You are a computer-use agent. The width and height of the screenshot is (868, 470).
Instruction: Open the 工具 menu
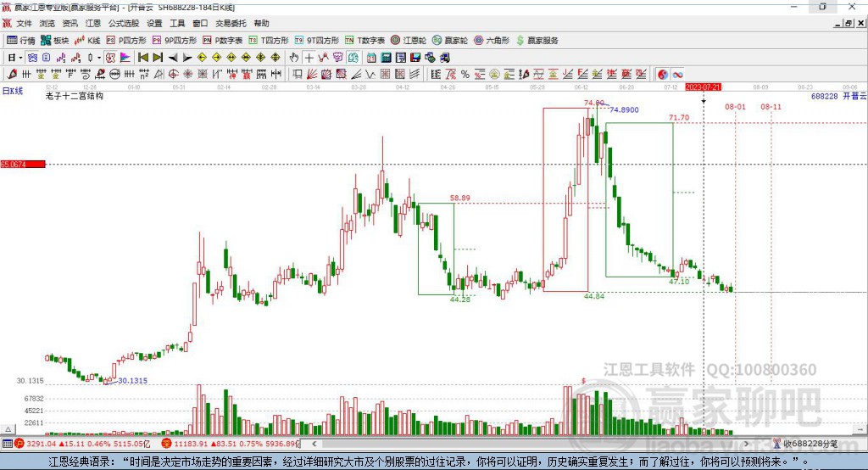pos(177,23)
